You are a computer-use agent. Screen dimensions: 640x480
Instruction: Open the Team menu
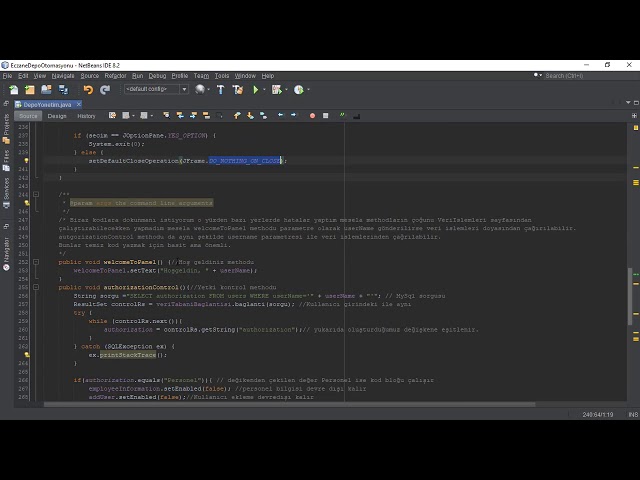click(x=201, y=76)
